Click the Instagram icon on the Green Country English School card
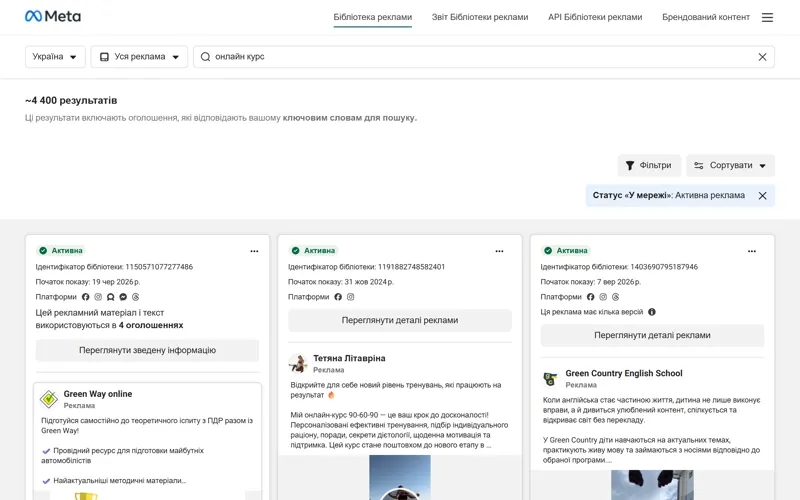This screenshot has width=800, height=500. [x=603, y=296]
